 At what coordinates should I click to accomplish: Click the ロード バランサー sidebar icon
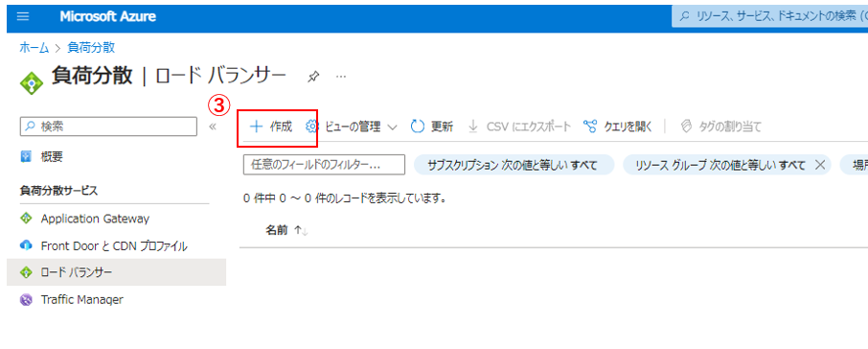coord(26,272)
